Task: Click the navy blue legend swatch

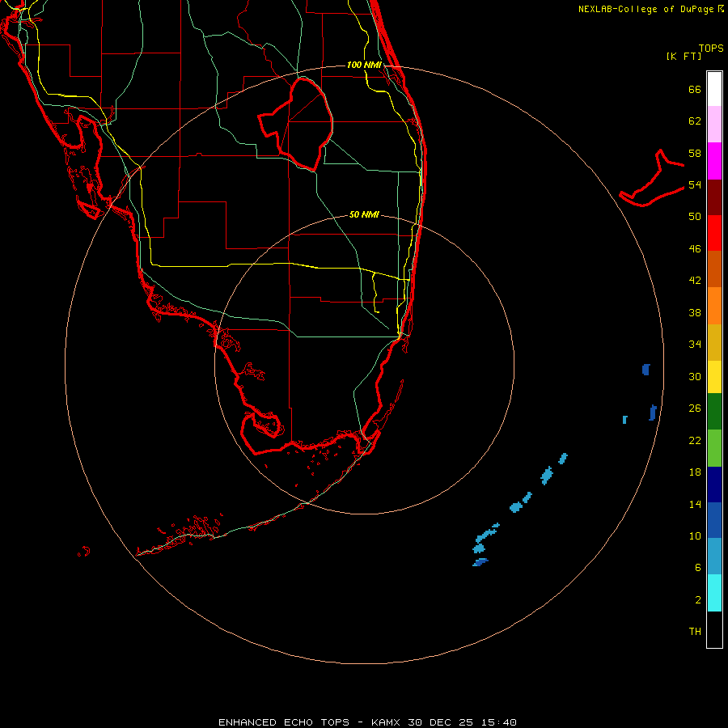Action: point(714,485)
